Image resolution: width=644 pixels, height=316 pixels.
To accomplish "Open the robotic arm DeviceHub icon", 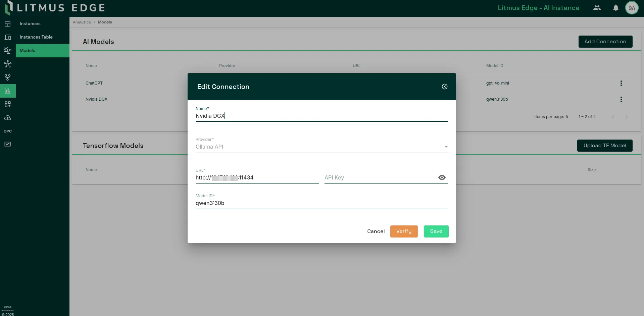I will point(8,51).
